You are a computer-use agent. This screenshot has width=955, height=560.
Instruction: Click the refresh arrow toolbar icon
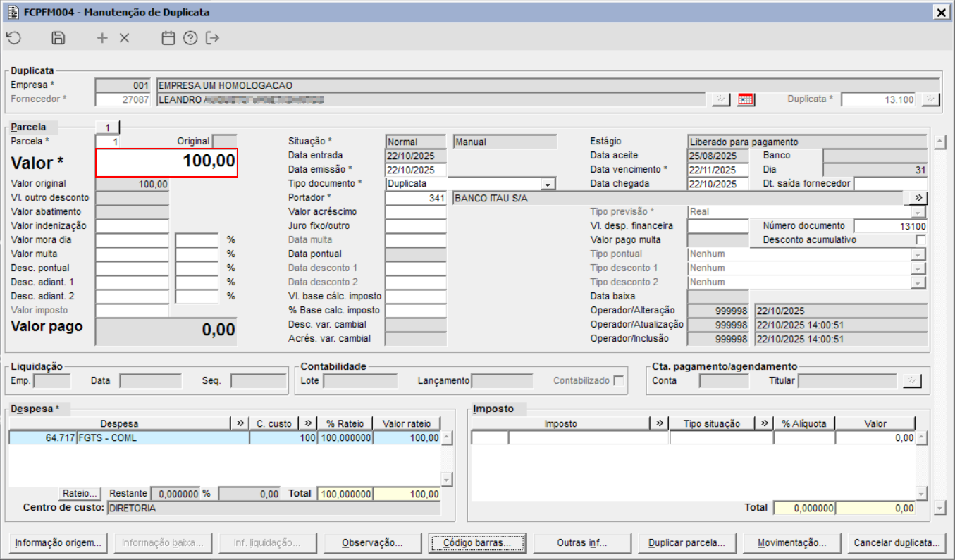click(x=13, y=38)
